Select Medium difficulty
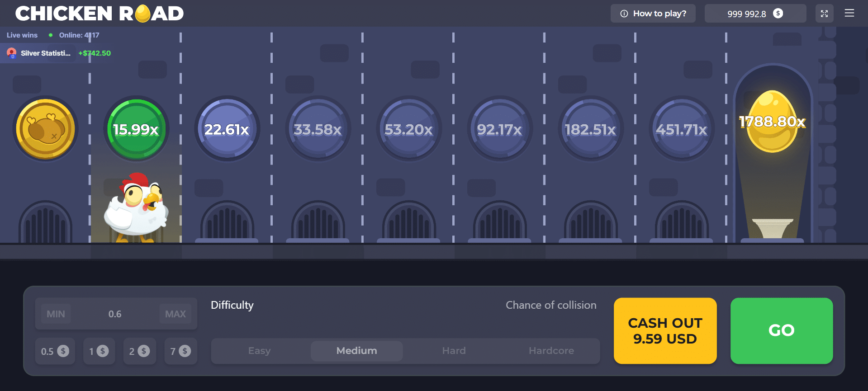Image resolution: width=868 pixels, height=391 pixels. point(356,351)
